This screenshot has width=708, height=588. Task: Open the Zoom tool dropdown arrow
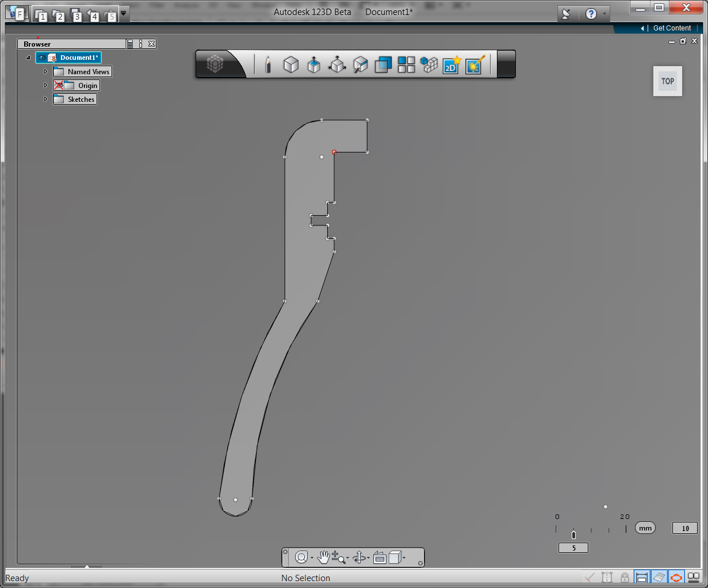click(x=347, y=557)
